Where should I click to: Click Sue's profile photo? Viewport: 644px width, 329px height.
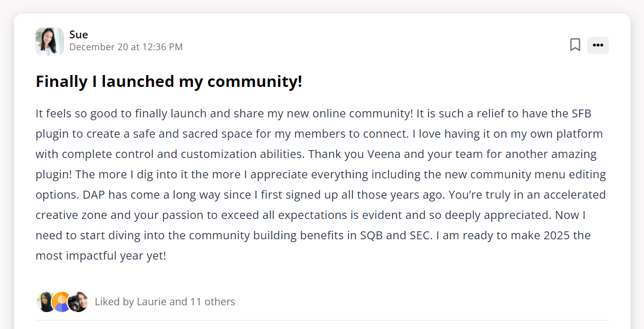point(49,41)
